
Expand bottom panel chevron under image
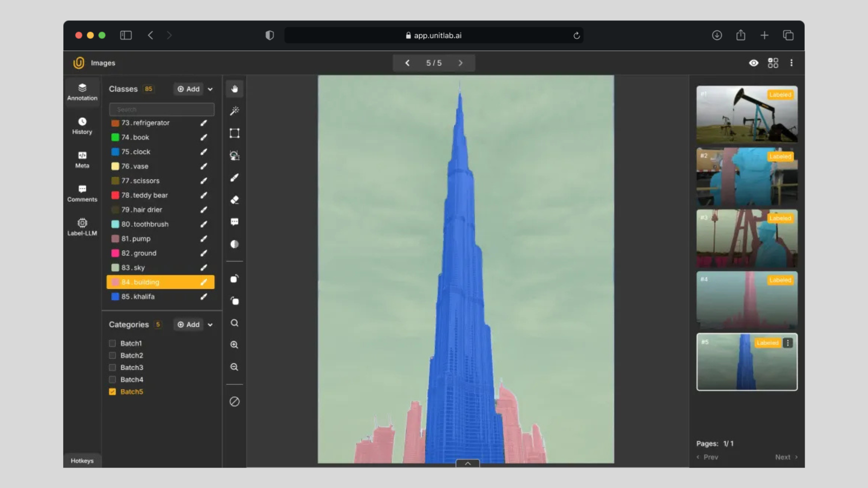coord(467,463)
